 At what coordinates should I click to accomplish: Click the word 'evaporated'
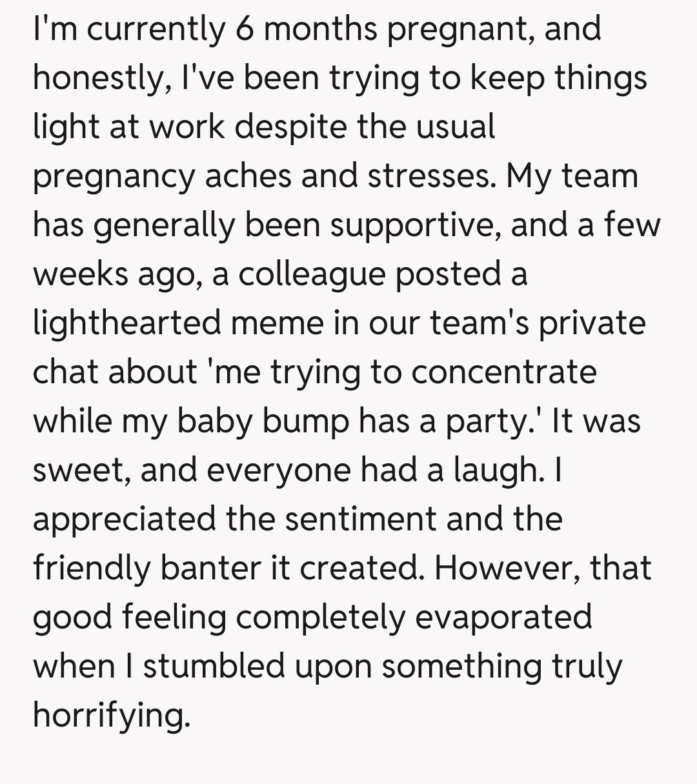[503, 618]
